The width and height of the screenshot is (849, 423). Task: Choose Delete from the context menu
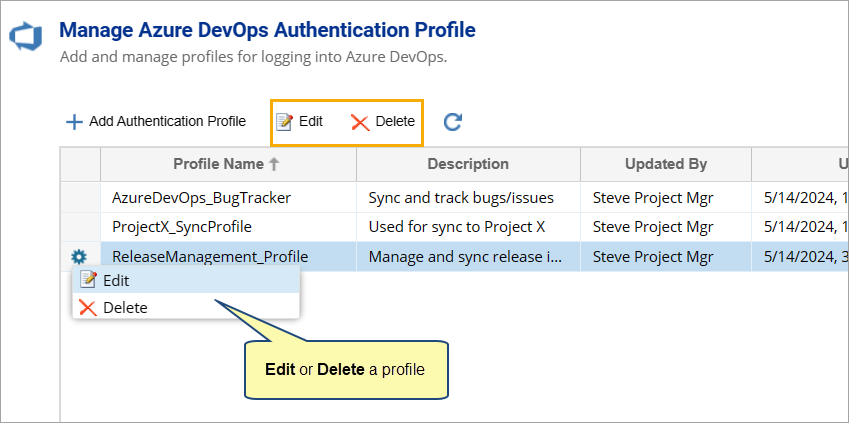124,307
